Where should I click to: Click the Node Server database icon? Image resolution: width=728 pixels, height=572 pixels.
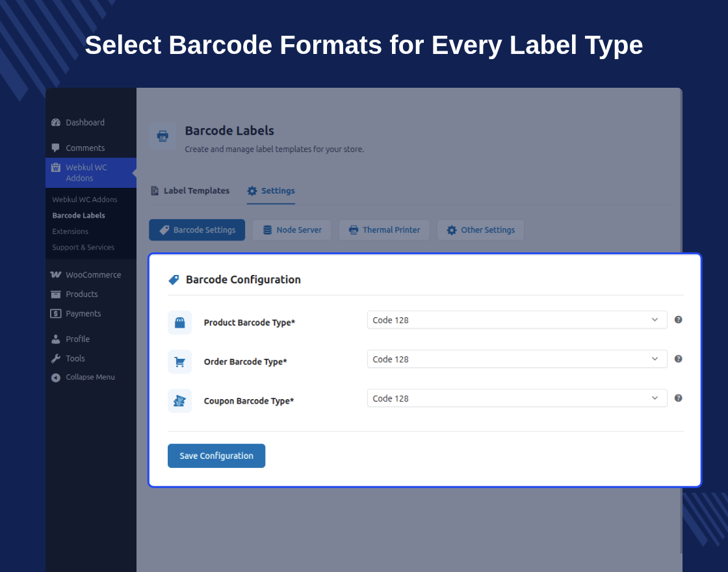(x=267, y=230)
